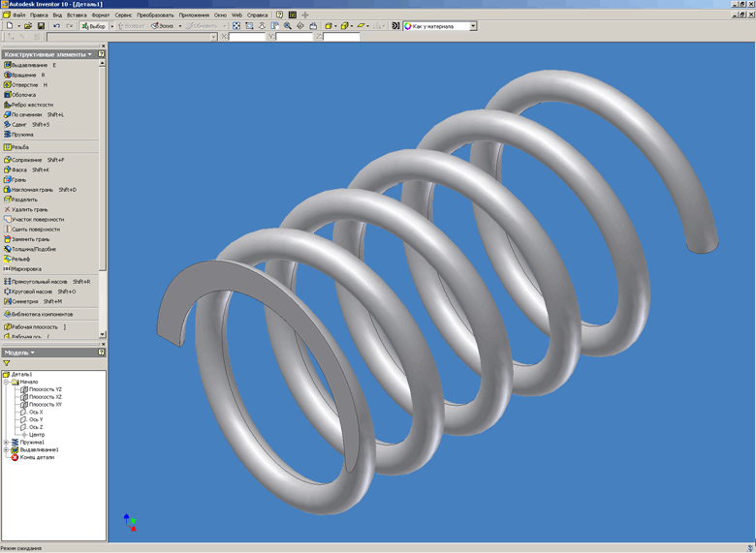Open the New document dropdown arrow
The height and width of the screenshot is (553, 756).
[18, 26]
